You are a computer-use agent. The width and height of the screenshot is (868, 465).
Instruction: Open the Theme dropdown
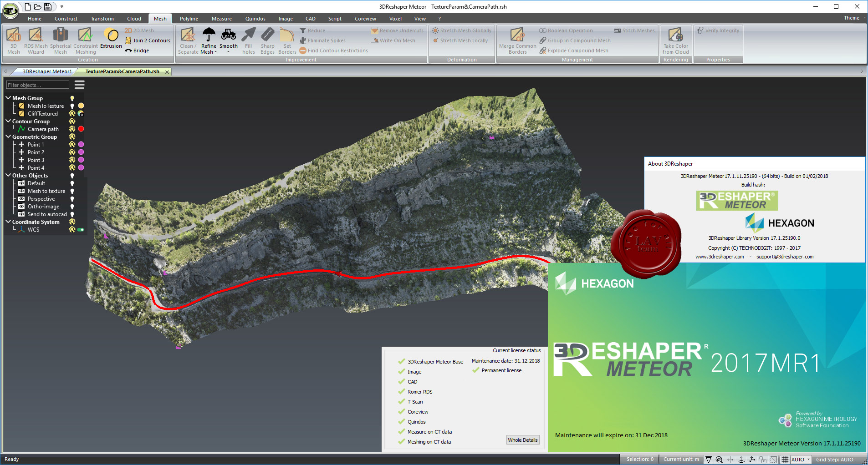coord(855,18)
